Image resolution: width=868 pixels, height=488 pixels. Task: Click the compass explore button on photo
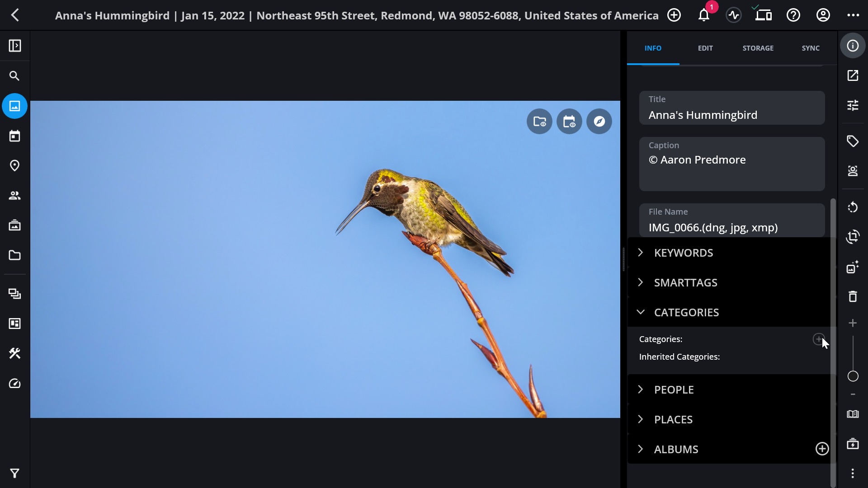[599, 122]
